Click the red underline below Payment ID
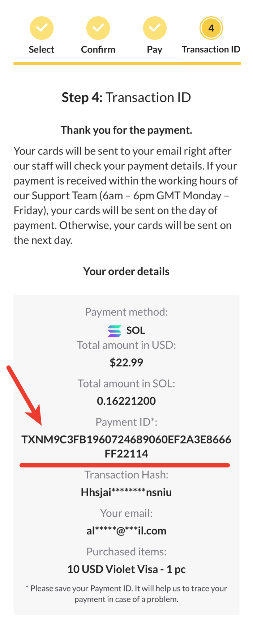Viewport: 253px width, 644px height. click(x=125, y=465)
